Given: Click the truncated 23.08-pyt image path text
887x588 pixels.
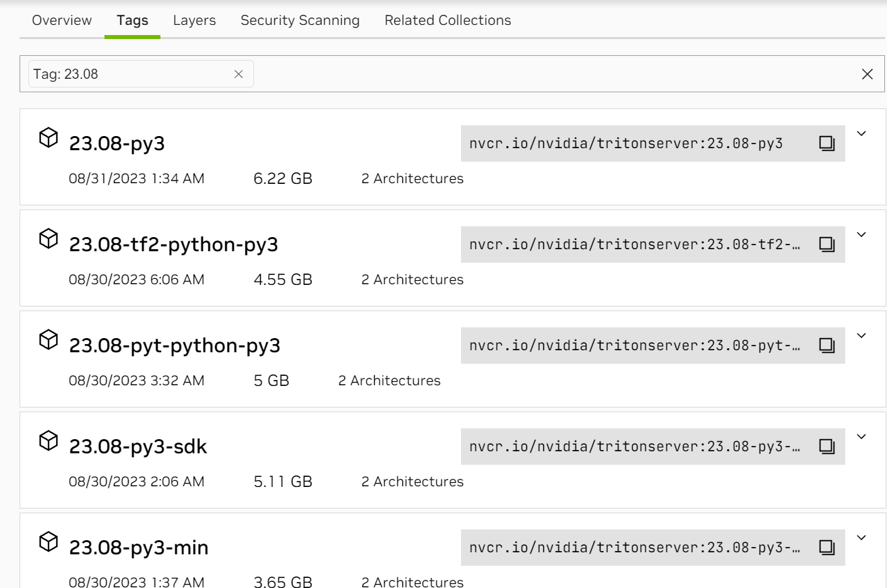Looking at the screenshot, I should pyautogui.click(x=634, y=345).
